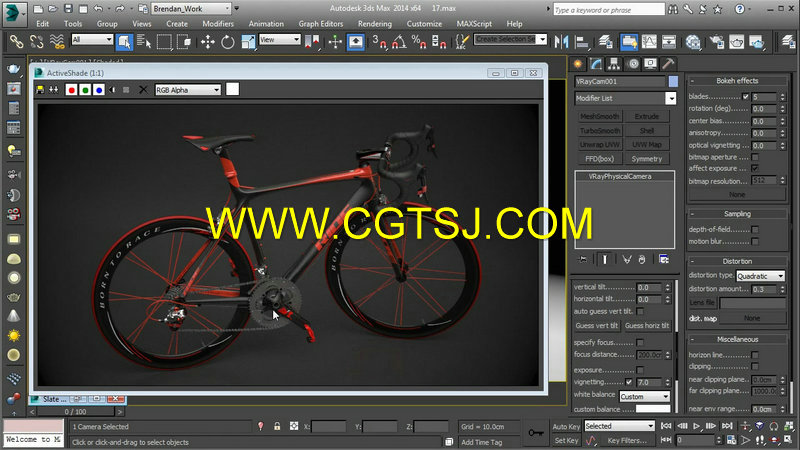Image resolution: width=800 pixels, height=450 pixels.
Task: Enable red channel in ActiveShade
Action: [71, 90]
